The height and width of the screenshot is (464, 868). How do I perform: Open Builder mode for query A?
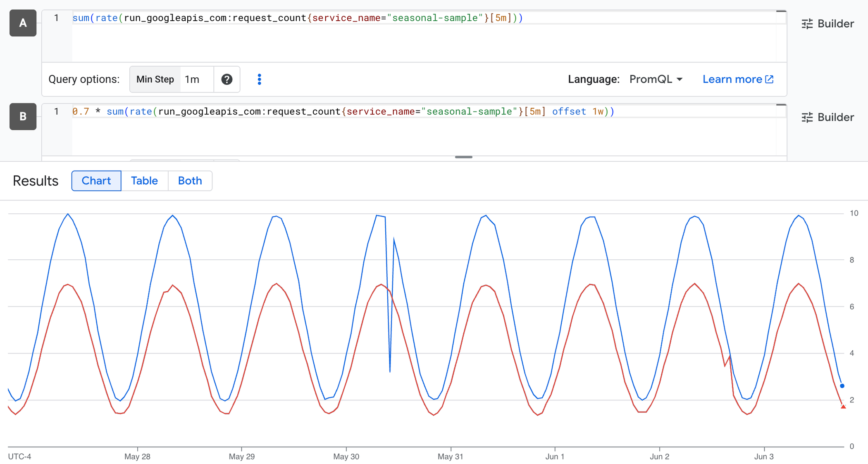pos(828,24)
